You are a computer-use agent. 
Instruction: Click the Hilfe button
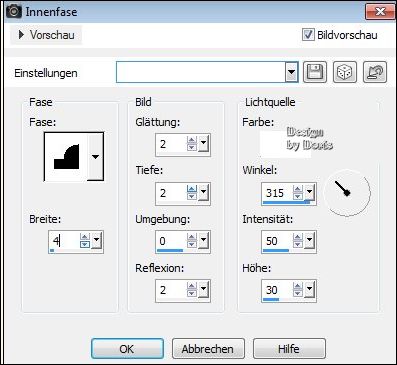pyautogui.click(x=289, y=349)
